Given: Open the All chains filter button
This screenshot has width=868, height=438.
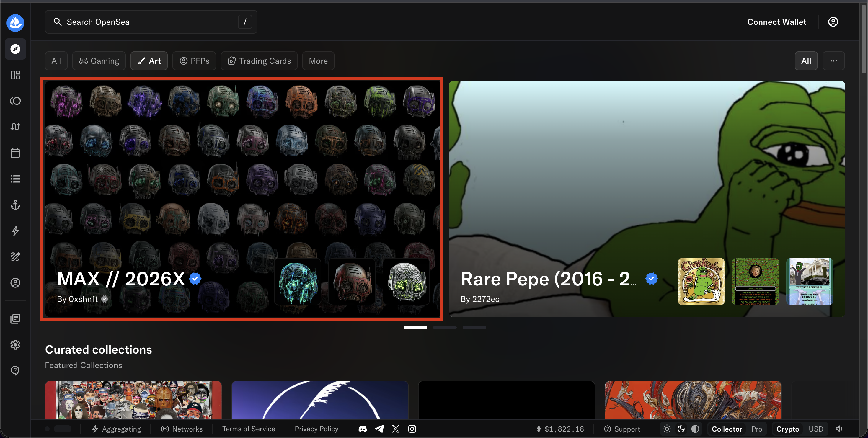Looking at the screenshot, I should (x=806, y=61).
